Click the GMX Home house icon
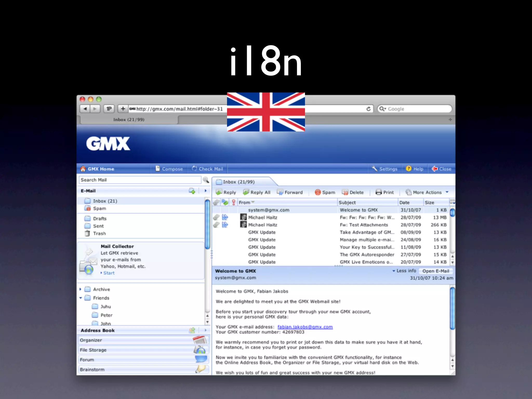The image size is (532, 399). (83, 169)
